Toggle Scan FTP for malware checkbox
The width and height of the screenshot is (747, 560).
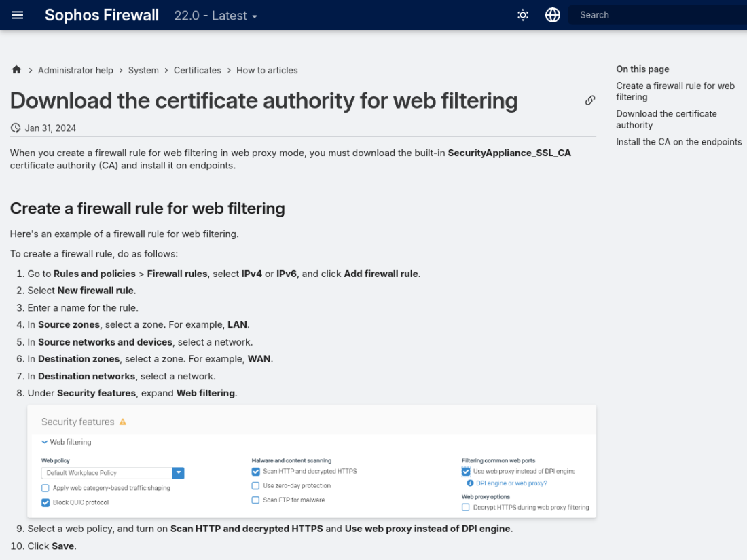pyautogui.click(x=255, y=500)
